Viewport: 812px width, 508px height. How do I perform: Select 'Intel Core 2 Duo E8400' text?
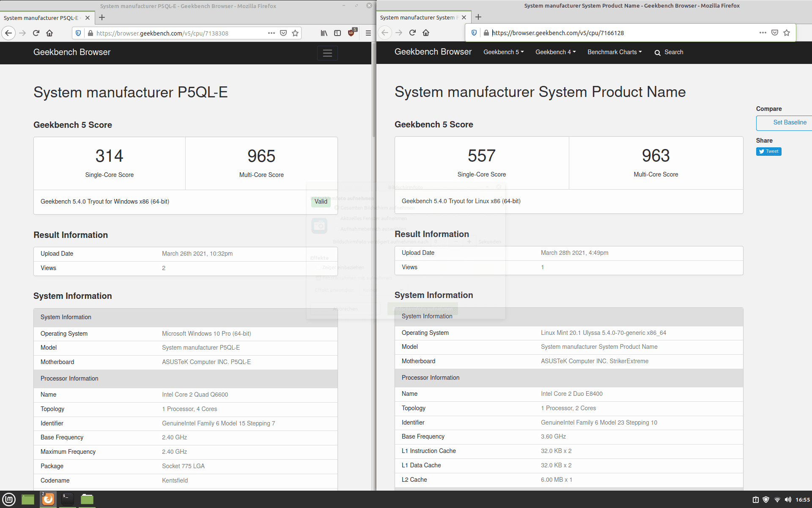click(572, 394)
